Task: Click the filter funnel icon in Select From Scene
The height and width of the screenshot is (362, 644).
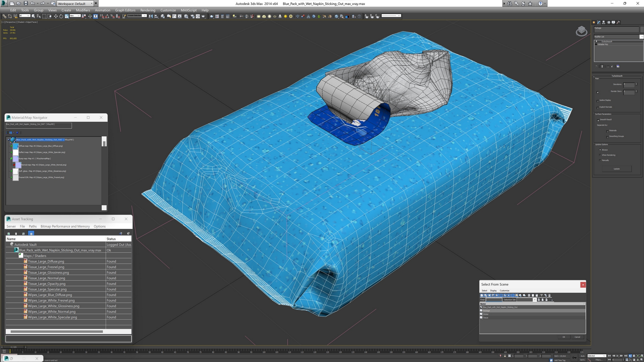Action: coord(541,295)
